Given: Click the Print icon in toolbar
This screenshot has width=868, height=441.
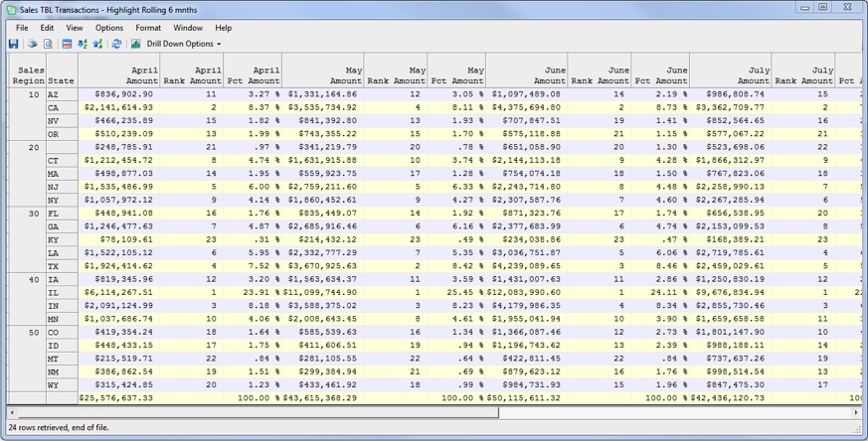Looking at the screenshot, I should click(33, 44).
